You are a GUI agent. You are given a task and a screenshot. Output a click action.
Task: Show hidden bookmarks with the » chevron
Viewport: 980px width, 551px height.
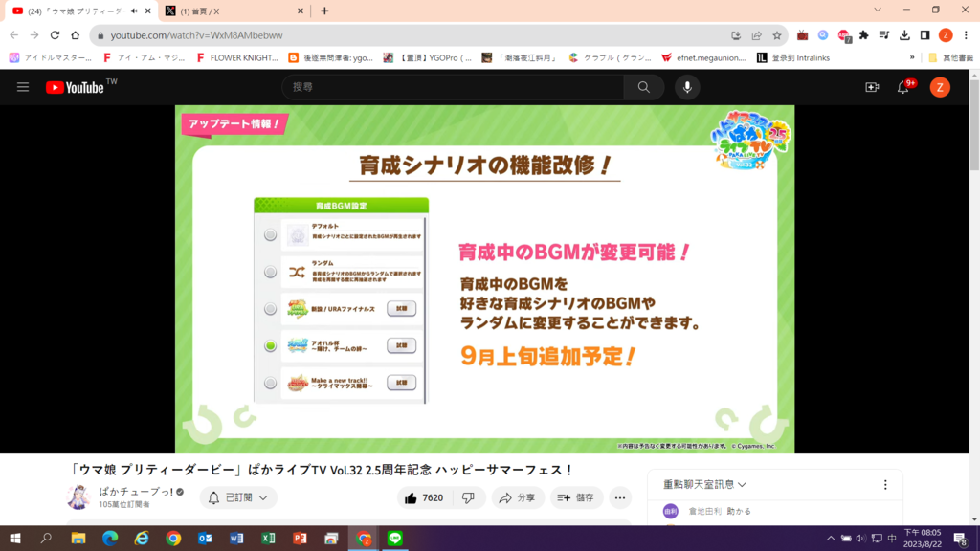point(912,58)
